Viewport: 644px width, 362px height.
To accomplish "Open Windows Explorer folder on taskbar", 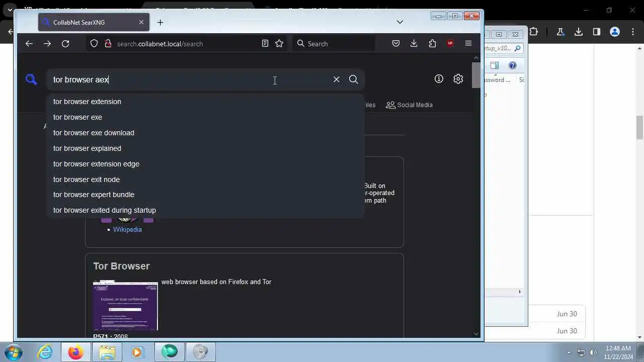I will [107, 352].
